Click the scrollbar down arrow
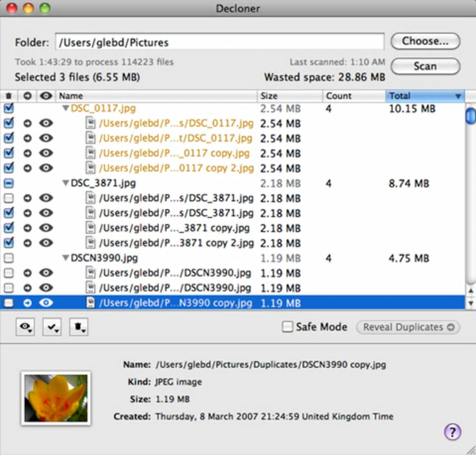 (470, 303)
